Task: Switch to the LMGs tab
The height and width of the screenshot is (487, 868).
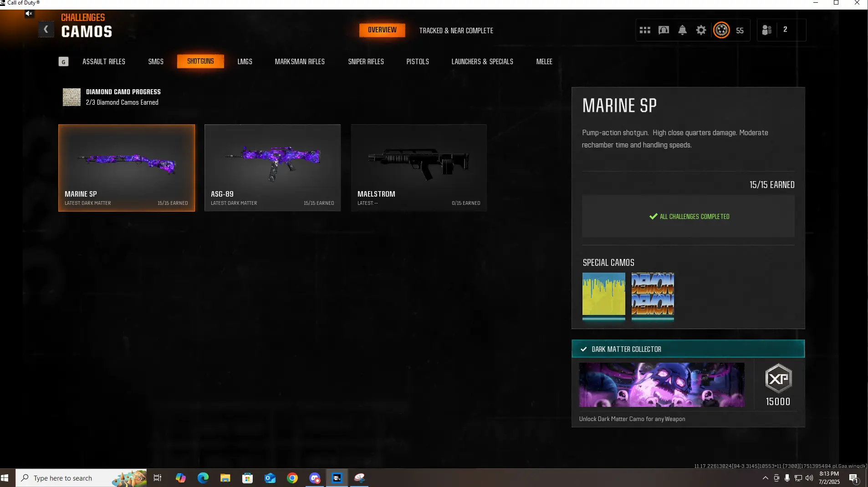Action: 245,61
